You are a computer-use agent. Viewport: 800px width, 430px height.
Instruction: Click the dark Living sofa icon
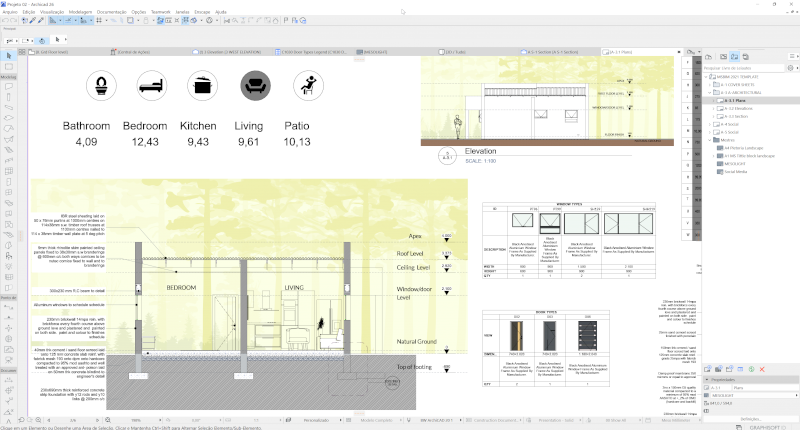coord(256,86)
